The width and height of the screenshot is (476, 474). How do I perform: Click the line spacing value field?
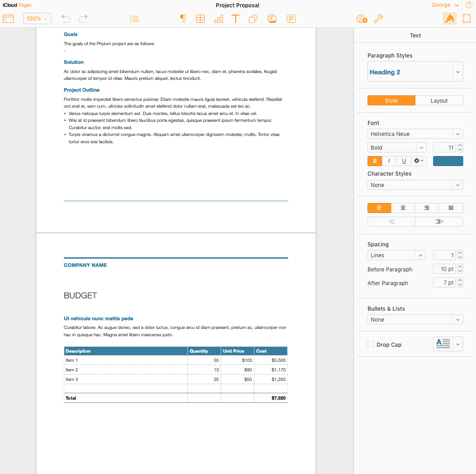click(x=445, y=255)
